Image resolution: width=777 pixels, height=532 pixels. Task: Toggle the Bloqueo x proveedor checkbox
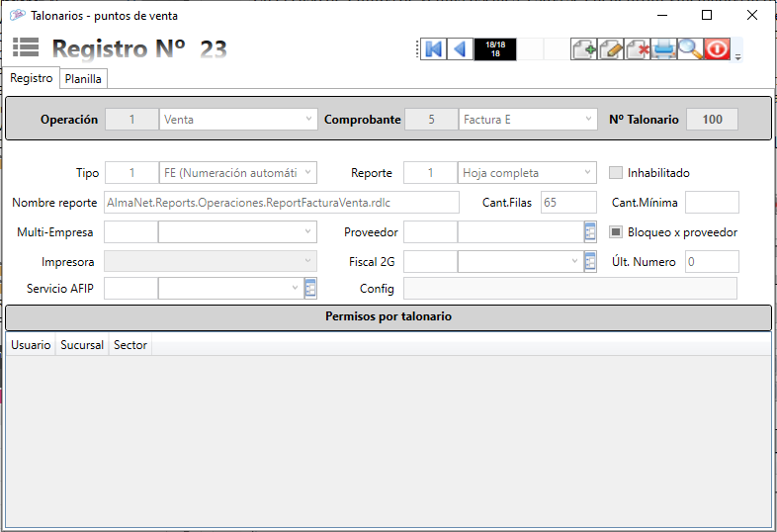617,232
